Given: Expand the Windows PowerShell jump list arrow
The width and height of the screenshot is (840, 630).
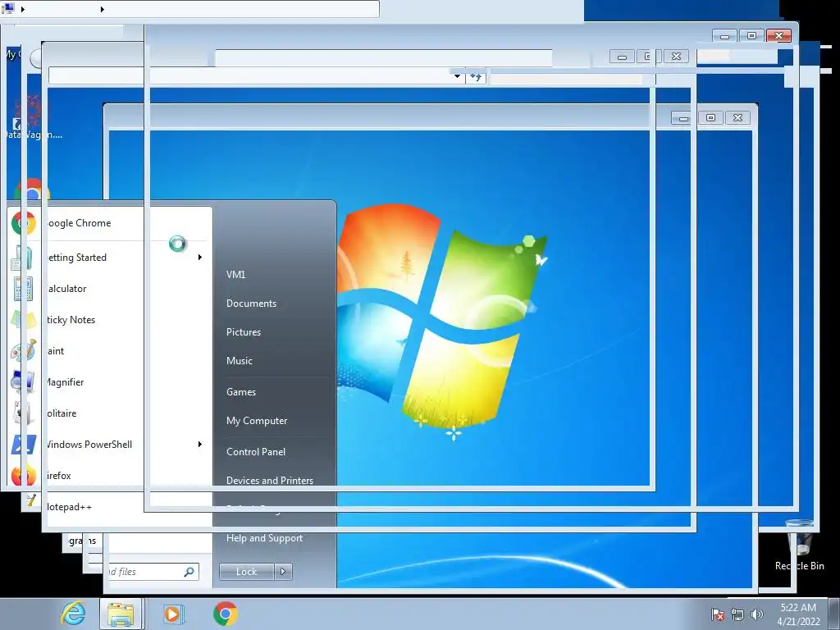Looking at the screenshot, I should 200,444.
